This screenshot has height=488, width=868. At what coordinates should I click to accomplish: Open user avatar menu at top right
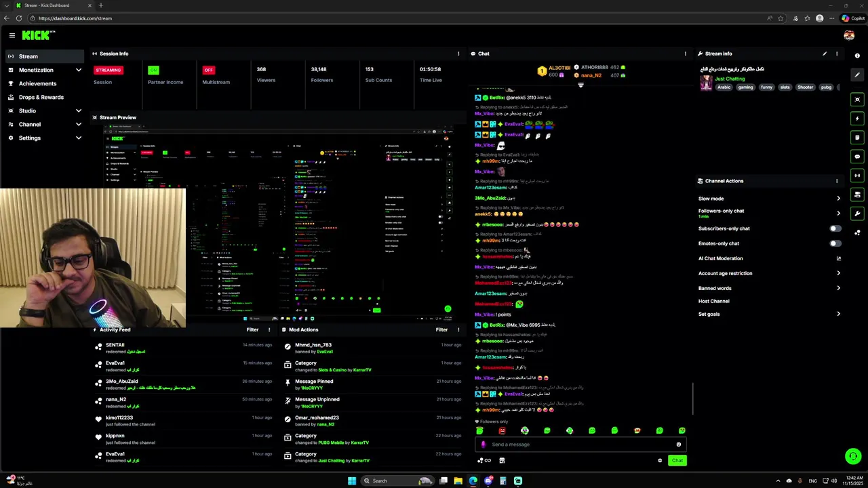pos(849,35)
